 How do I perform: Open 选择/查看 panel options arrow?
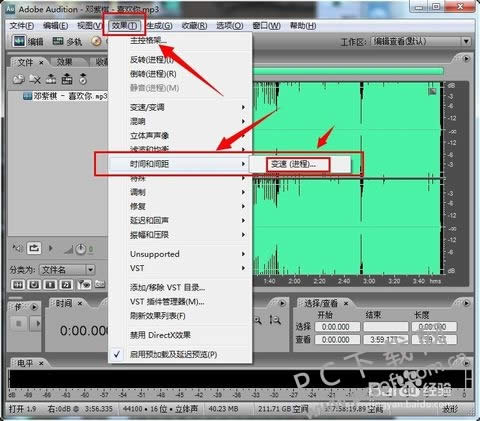[466, 303]
